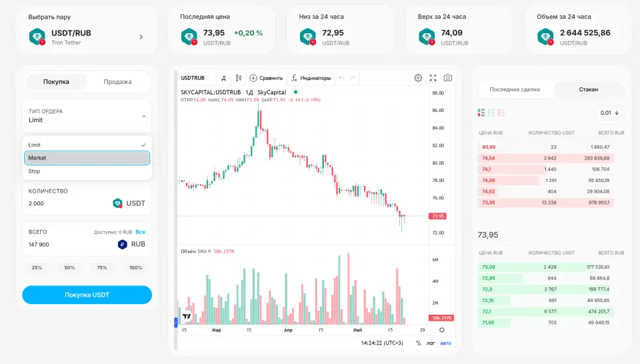Screen dimensions: 640x364
Task: Change candlestick chart style icon
Action: click(239, 78)
